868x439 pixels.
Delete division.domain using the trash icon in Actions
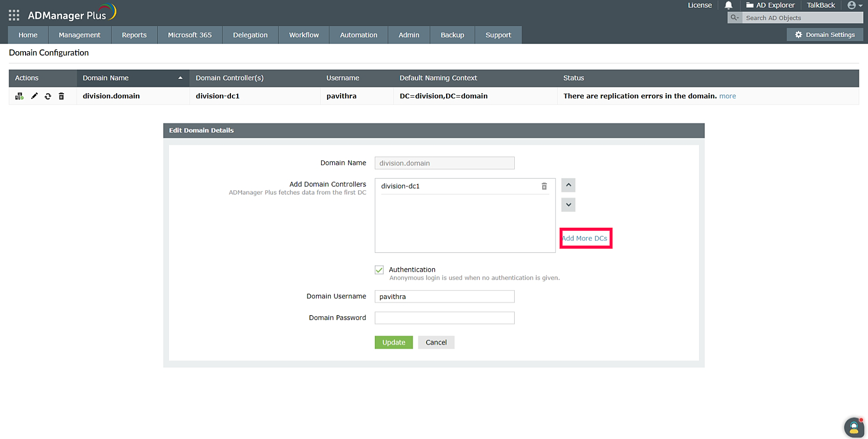click(61, 96)
